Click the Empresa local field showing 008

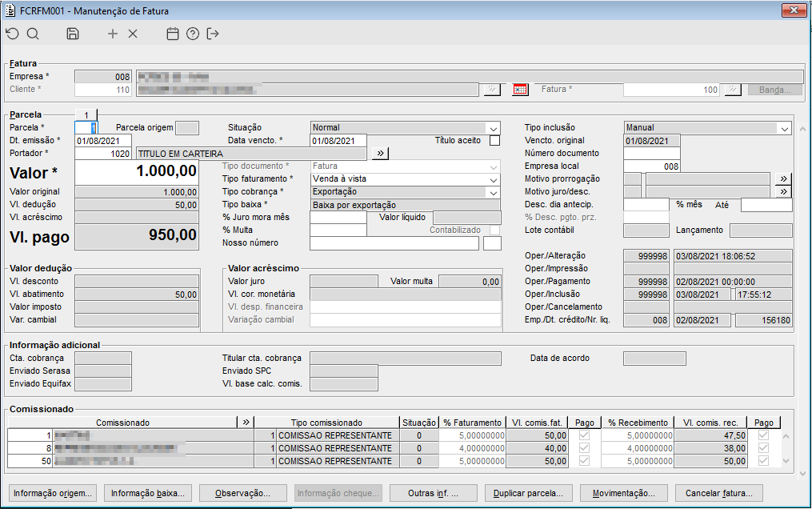coord(651,166)
